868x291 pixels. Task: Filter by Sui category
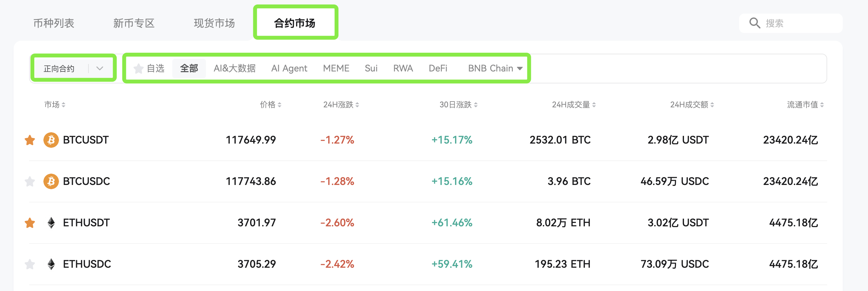point(371,69)
